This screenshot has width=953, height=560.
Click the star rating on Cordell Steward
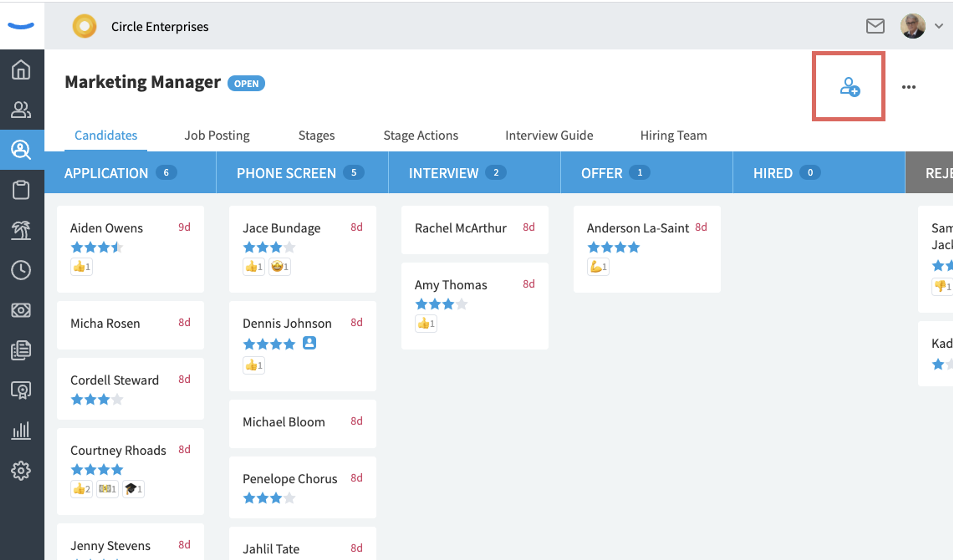tap(97, 399)
